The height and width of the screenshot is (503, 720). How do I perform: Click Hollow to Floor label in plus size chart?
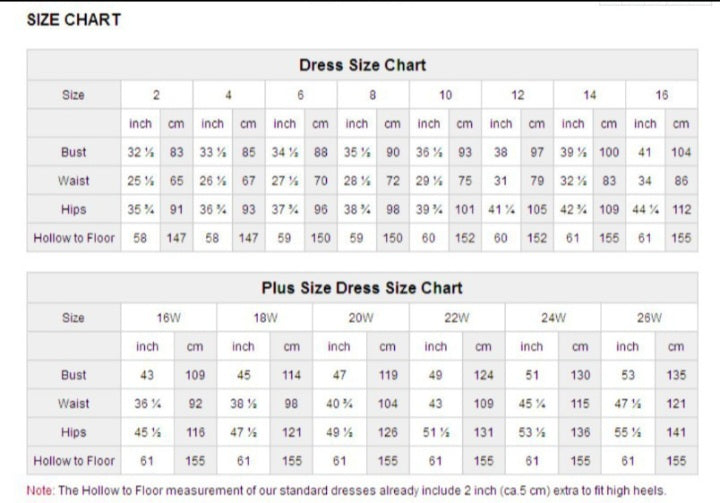[74, 461]
